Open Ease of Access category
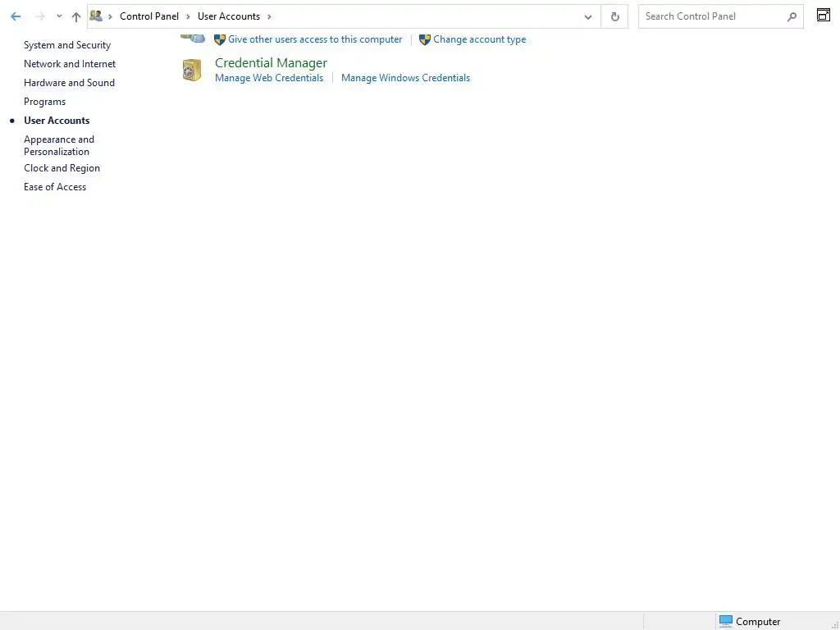Screen dimensions: 840x630 (55, 187)
